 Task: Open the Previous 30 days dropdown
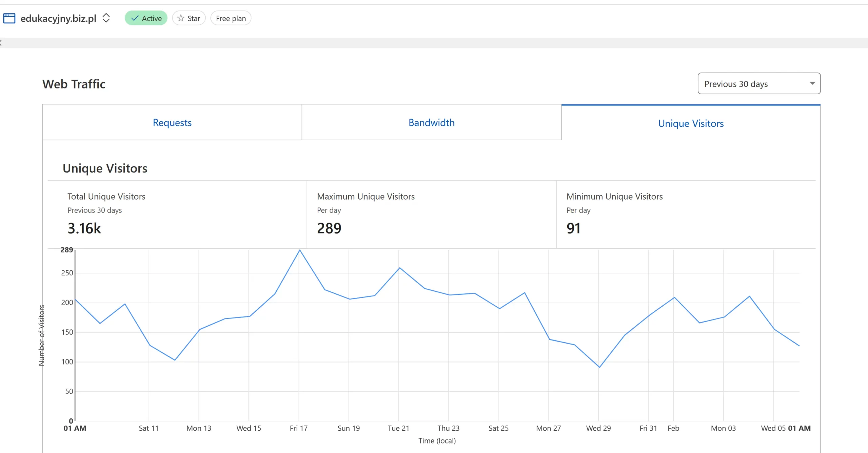[759, 84]
